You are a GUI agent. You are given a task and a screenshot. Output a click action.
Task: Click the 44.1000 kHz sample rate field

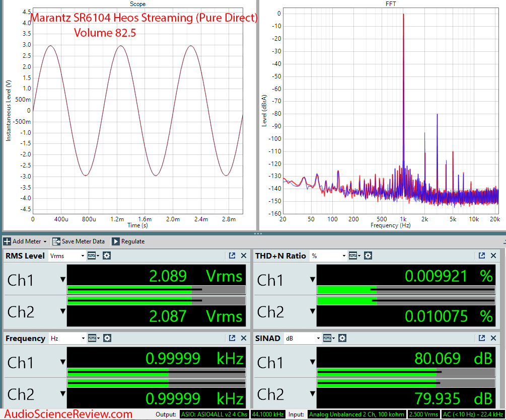tap(267, 414)
